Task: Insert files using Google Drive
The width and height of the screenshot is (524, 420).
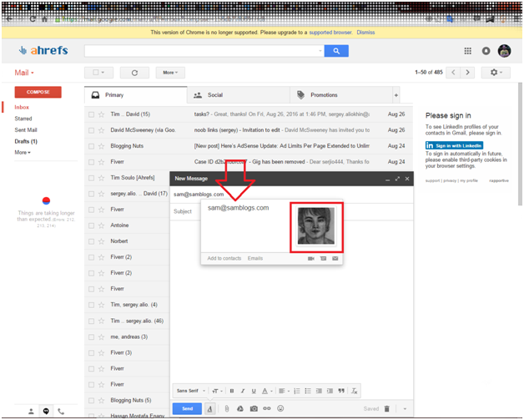Action: (x=240, y=408)
